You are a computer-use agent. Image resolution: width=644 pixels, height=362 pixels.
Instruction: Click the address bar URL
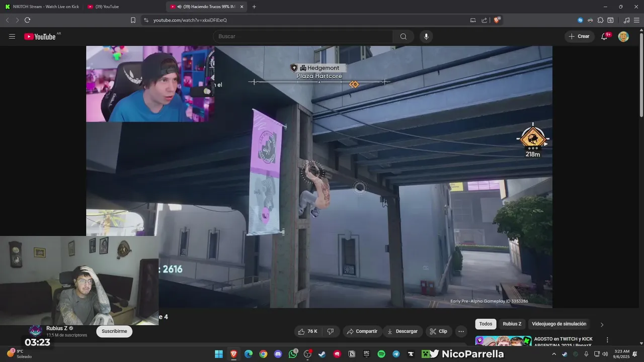pos(190,20)
